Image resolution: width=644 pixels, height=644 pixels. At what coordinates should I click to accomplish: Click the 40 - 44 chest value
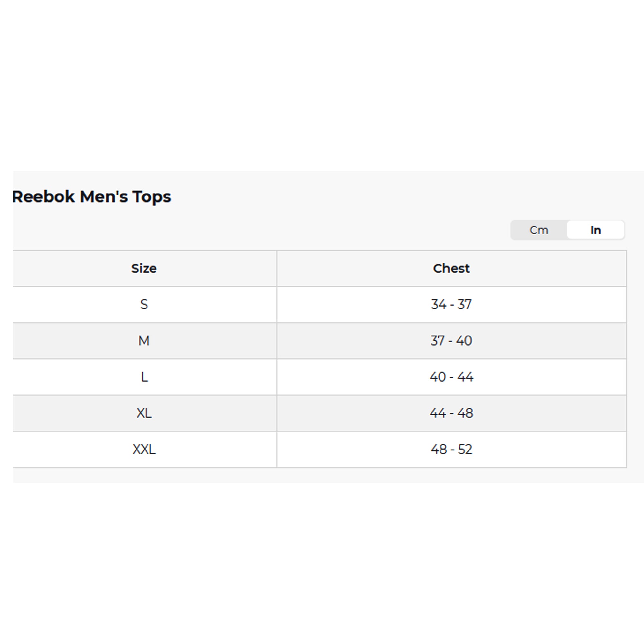451,377
